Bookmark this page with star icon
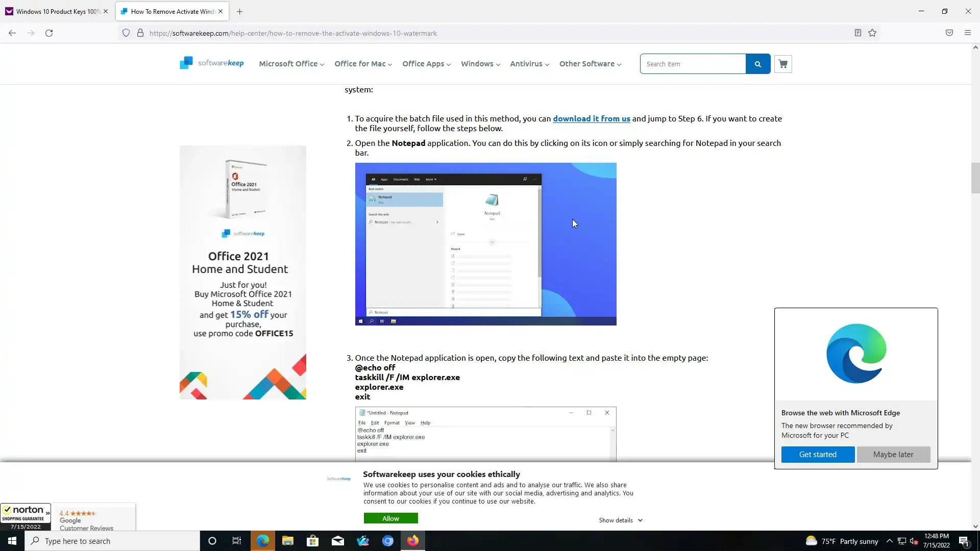Image resolution: width=980 pixels, height=551 pixels. (872, 33)
